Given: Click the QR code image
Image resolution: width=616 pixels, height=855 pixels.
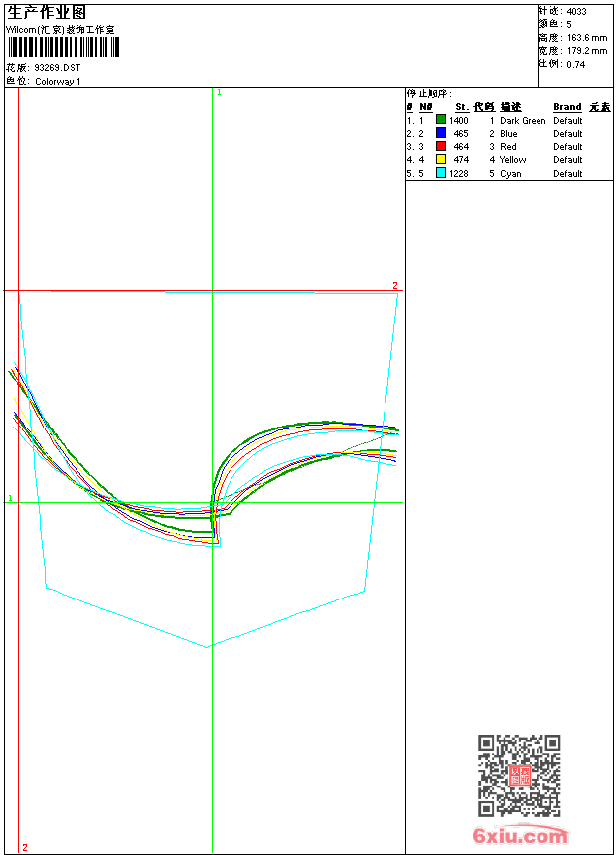Looking at the screenshot, I should [x=519, y=775].
